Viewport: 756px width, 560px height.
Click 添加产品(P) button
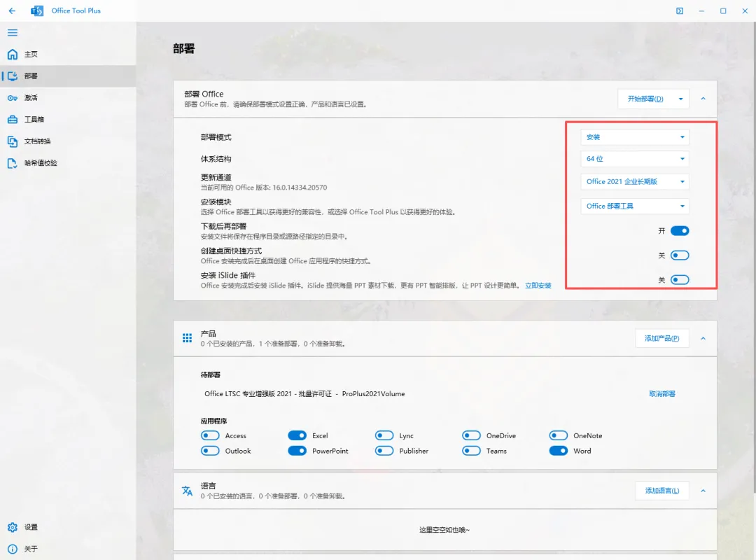pyautogui.click(x=661, y=338)
